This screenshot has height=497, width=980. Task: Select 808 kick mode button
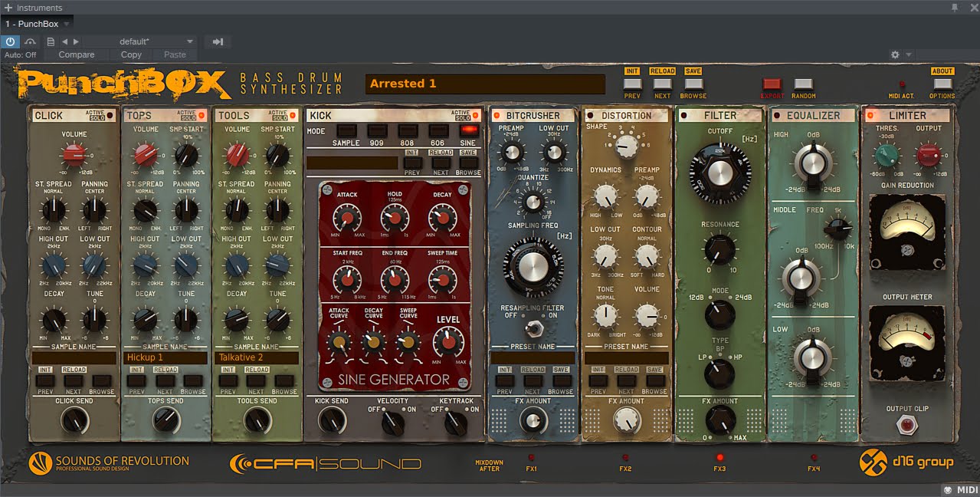coord(408,130)
